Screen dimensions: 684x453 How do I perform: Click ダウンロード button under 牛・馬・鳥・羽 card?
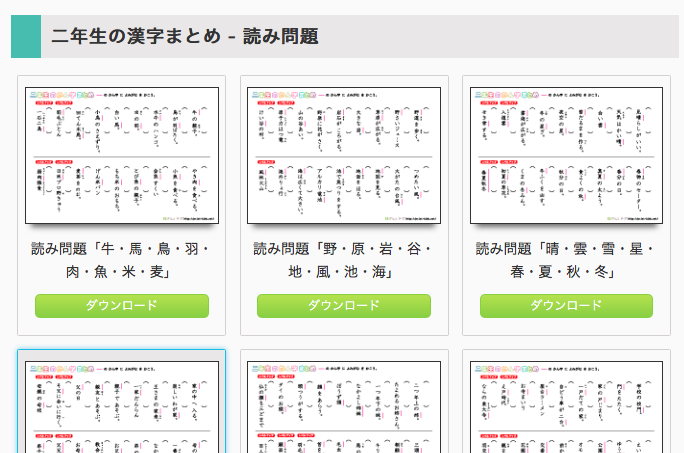click(122, 305)
